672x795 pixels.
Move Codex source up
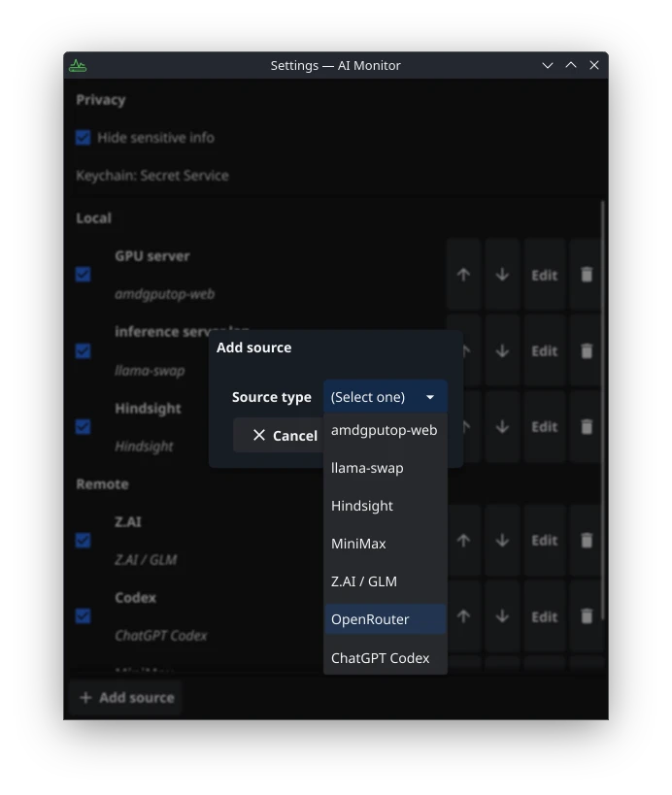463,616
